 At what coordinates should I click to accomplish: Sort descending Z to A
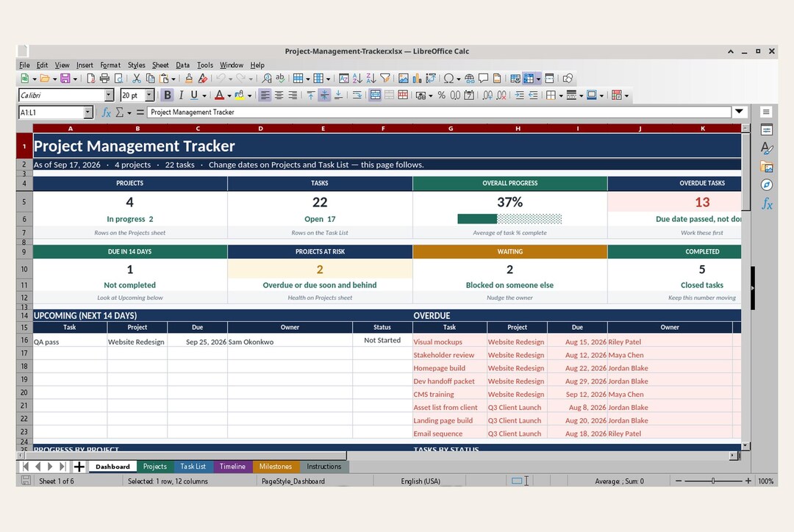tap(371, 79)
